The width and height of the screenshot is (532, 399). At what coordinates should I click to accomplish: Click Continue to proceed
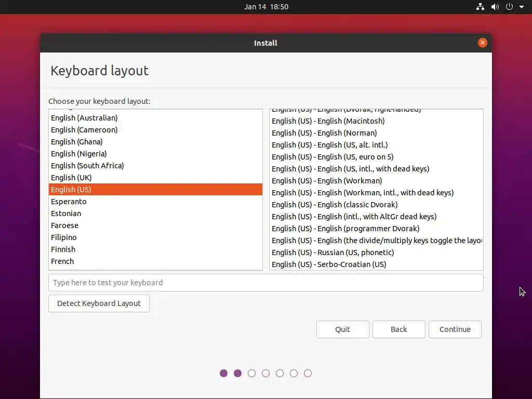pyautogui.click(x=455, y=329)
